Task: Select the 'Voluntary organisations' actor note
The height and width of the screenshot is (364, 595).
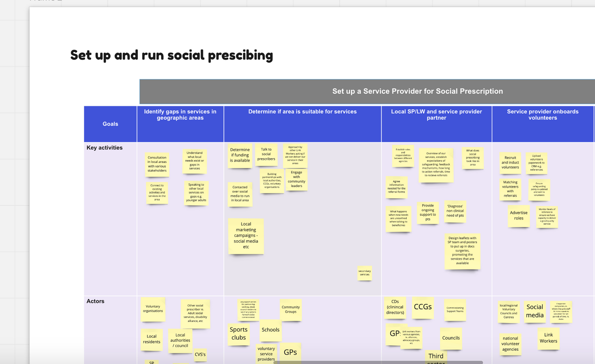Action: (153, 309)
